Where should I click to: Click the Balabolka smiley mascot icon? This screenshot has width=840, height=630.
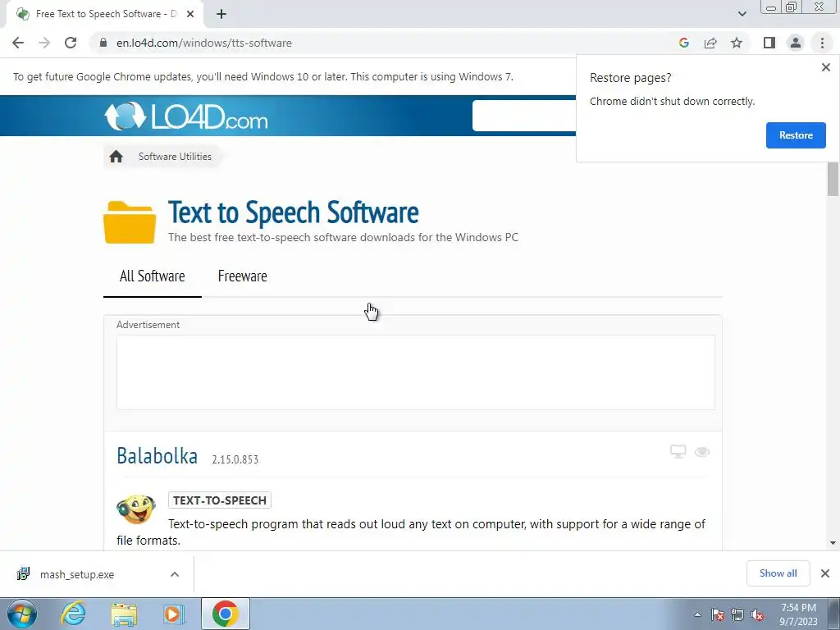(x=136, y=509)
